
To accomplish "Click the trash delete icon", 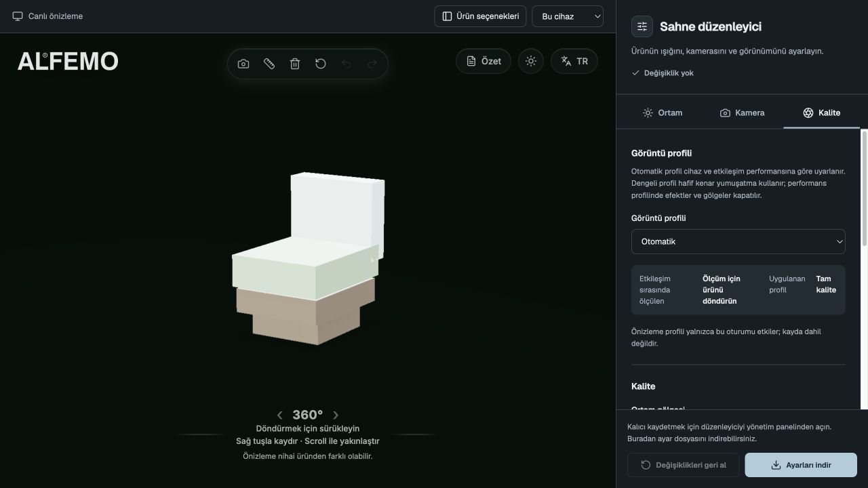I will [x=295, y=64].
